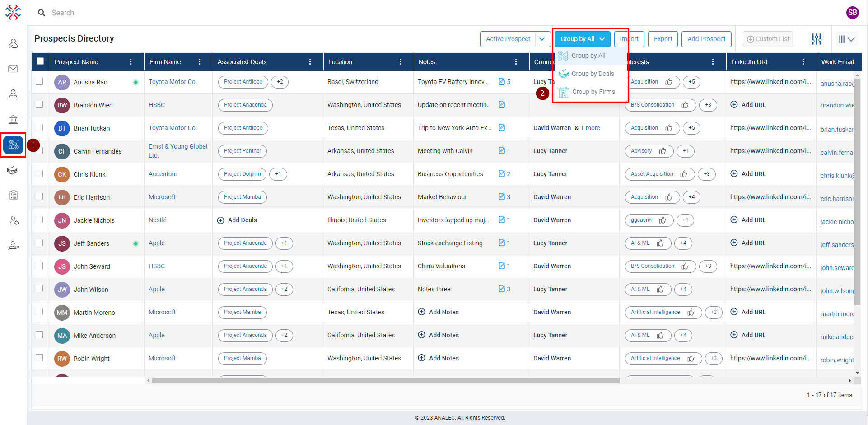Click the vertical table scrollbar
This screenshot has height=425, width=868.
(857, 192)
